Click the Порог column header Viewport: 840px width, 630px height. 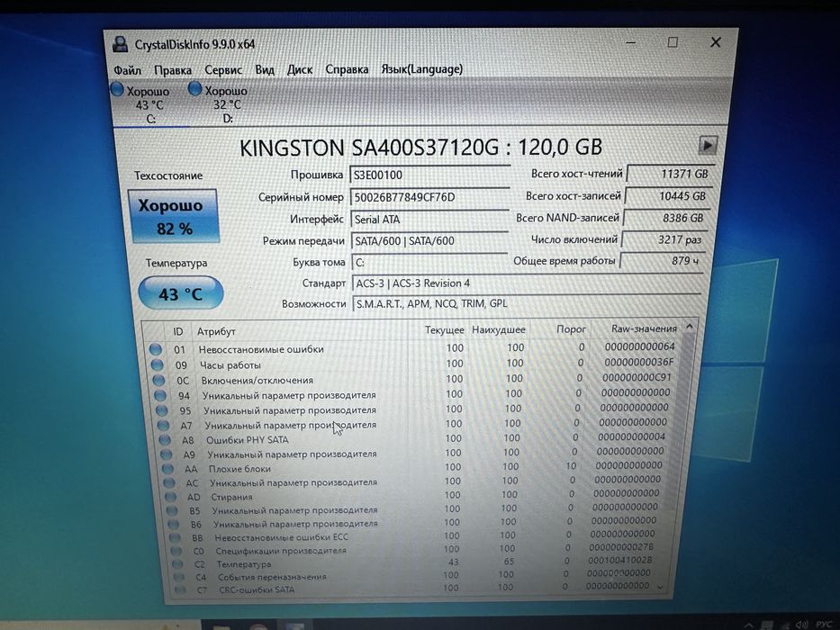[x=571, y=328]
